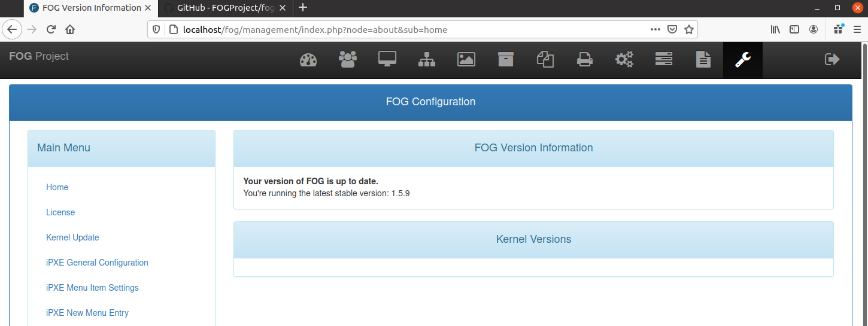Open the FOG Dashboard speedometer icon
This screenshot has width=868, height=326.
coord(308,60)
